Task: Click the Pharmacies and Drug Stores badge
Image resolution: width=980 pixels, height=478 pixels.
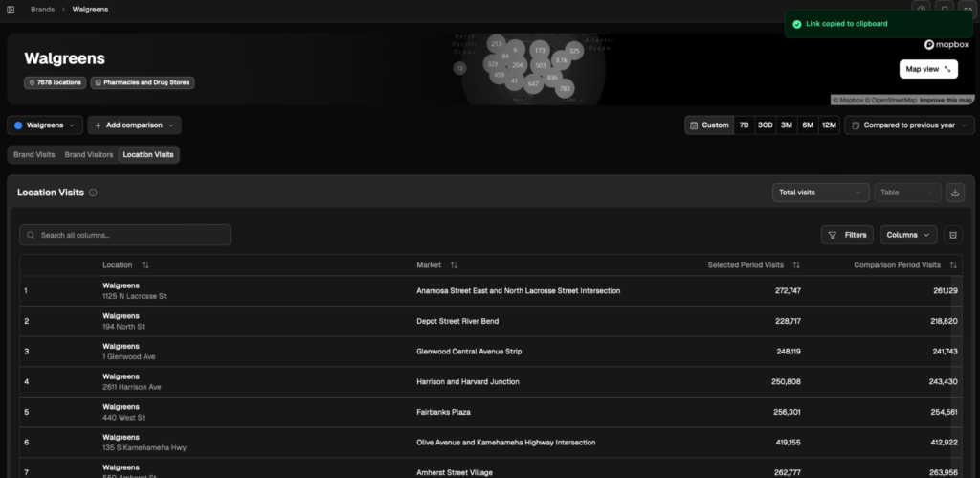Action: [x=142, y=82]
